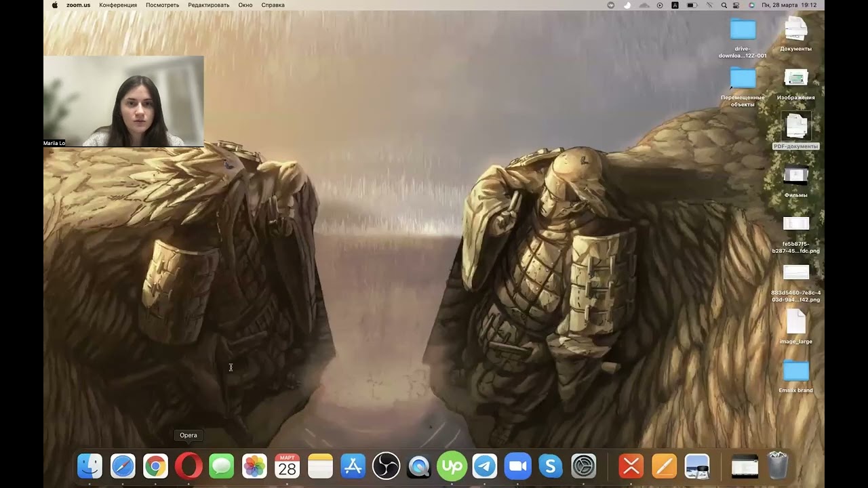This screenshot has width=868, height=488.
Task: Select the Изображения stack on the desktop
Action: (x=796, y=84)
